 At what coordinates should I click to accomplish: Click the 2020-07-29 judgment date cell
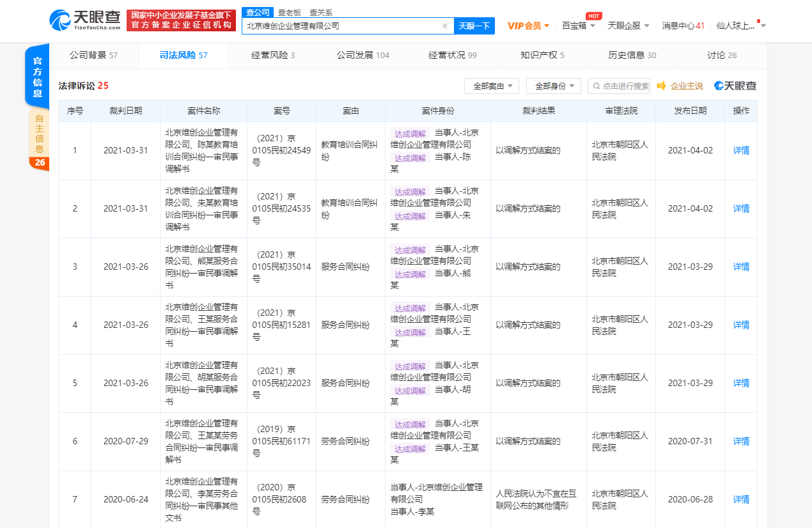coord(125,441)
